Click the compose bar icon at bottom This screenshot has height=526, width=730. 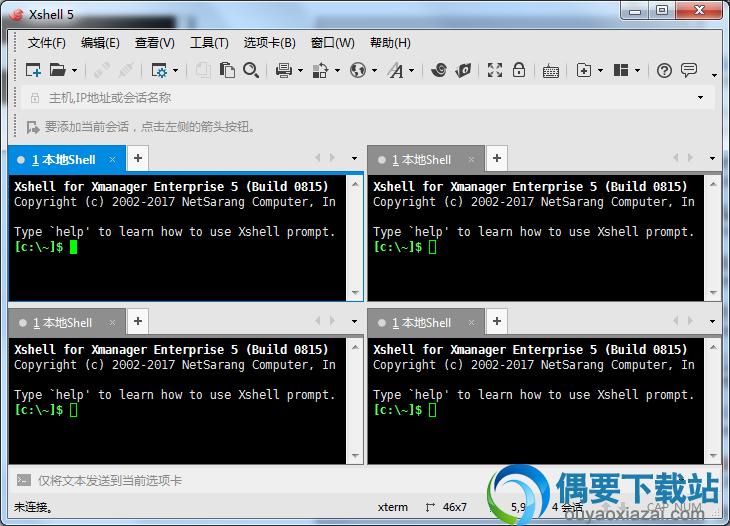point(24,480)
